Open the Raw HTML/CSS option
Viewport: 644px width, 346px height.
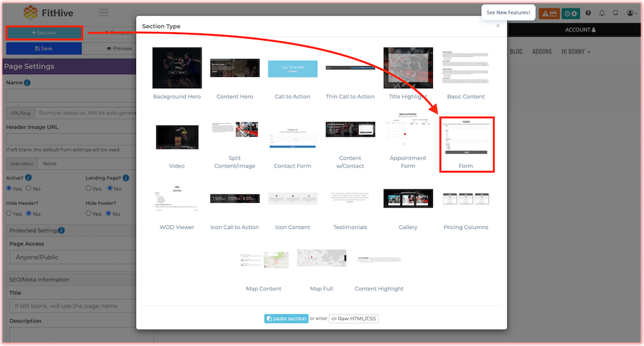coord(354,319)
